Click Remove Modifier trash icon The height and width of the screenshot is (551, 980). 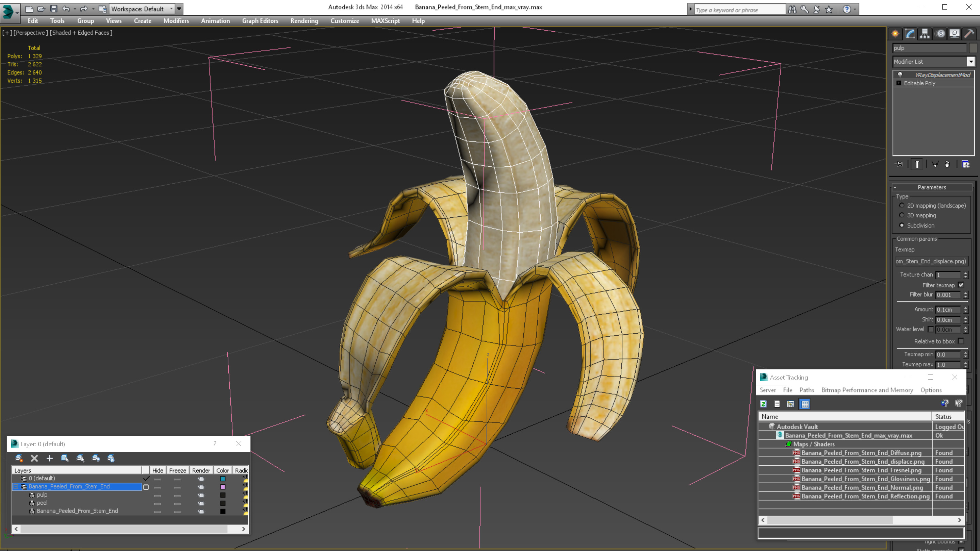[x=947, y=164]
